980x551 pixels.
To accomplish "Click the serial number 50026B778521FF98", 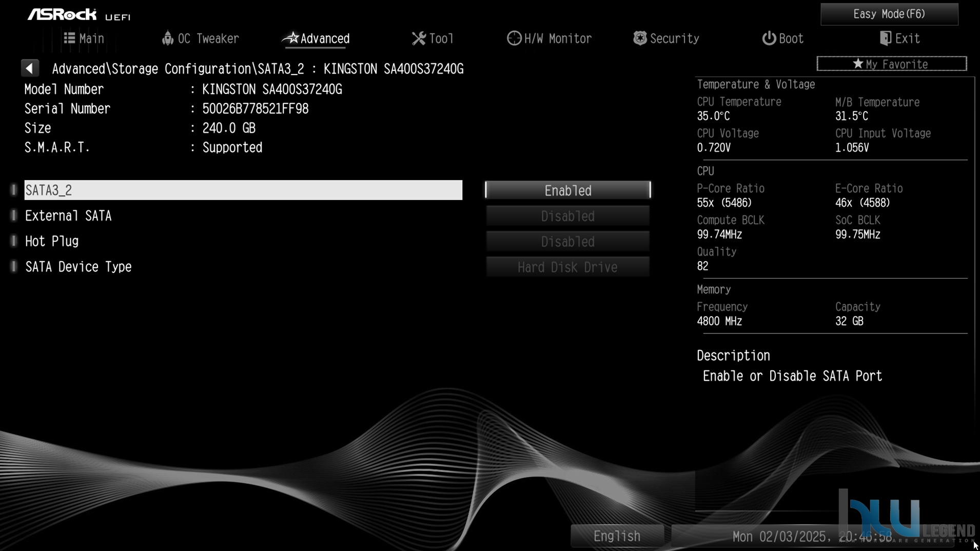I will coord(256,109).
